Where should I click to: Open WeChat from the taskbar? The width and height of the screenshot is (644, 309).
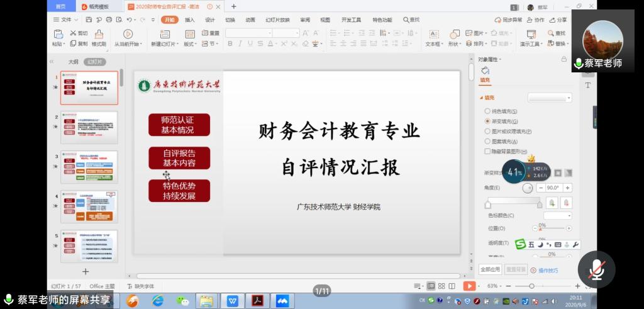pyautogui.click(x=182, y=301)
